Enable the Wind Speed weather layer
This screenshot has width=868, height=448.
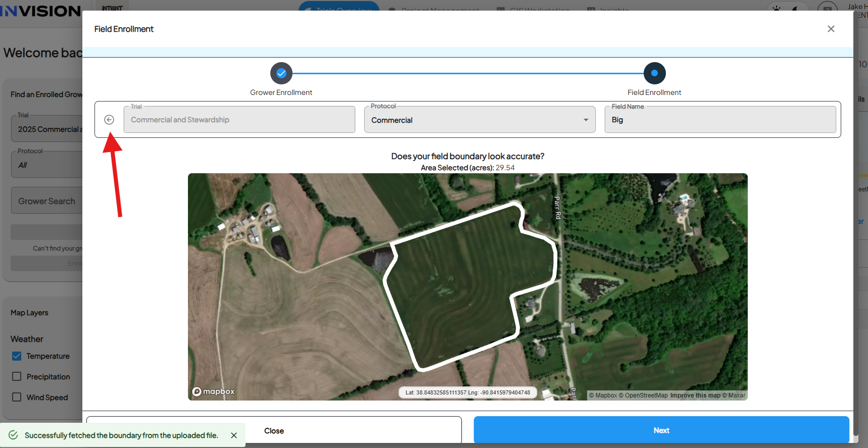(x=17, y=397)
